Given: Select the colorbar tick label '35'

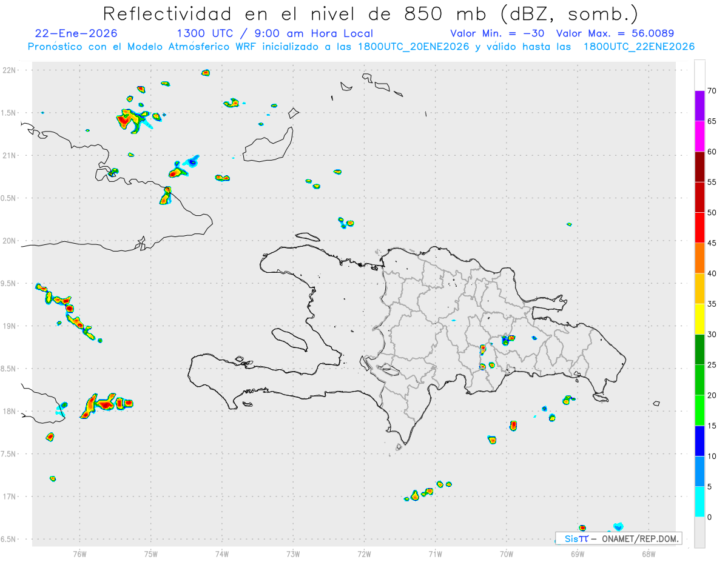Looking at the screenshot, I should click(712, 304).
